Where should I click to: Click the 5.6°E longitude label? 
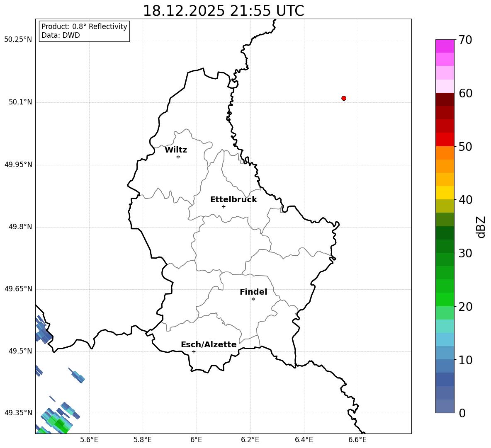[89, 440]
